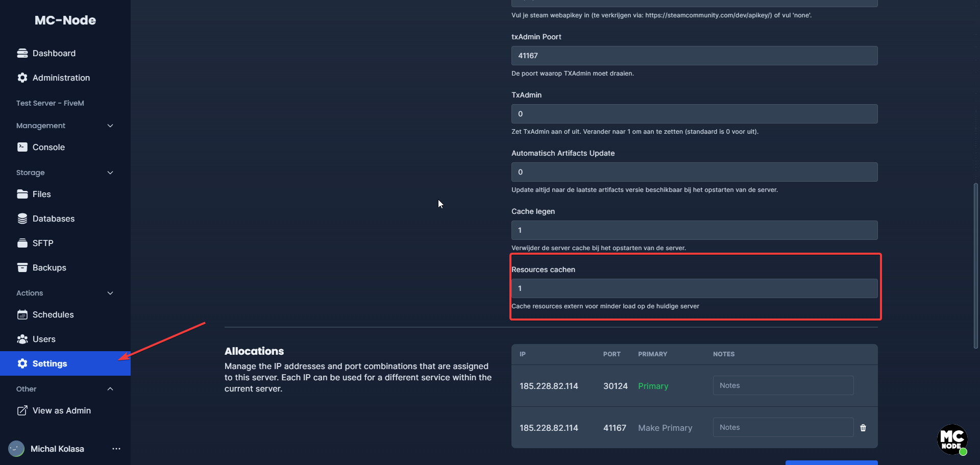Open the Dashboard icon in sidebar
Screen dimensions: 980x465
(x=22, y=53)
